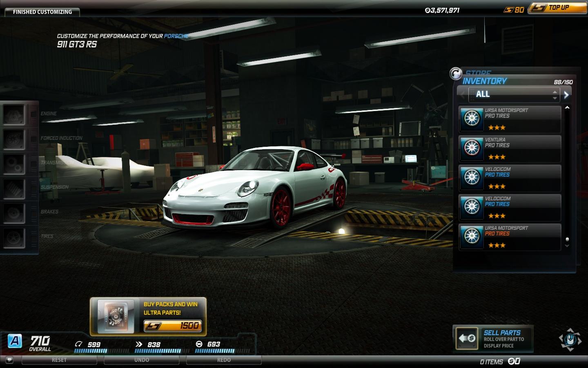Click the acceleration 838 stat bar
This screenshot has width=588, height=368.
click(x=162, y=351)
